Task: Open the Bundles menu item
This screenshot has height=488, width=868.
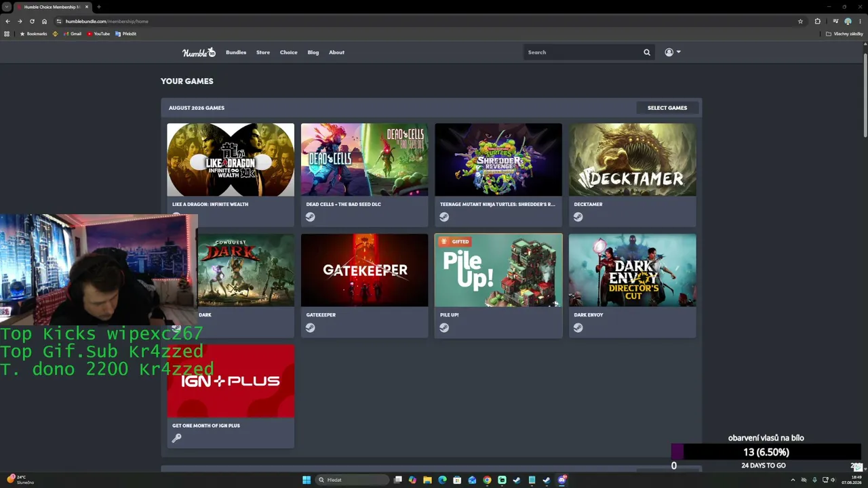Action: [236, 52]
